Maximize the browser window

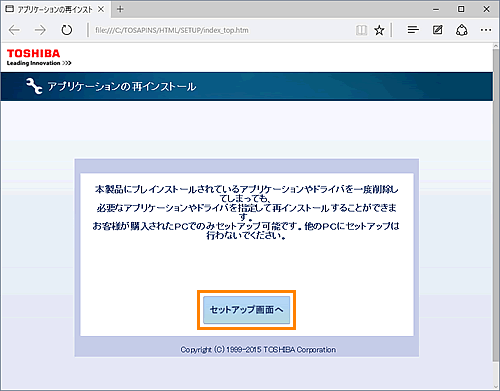(461, 9)
